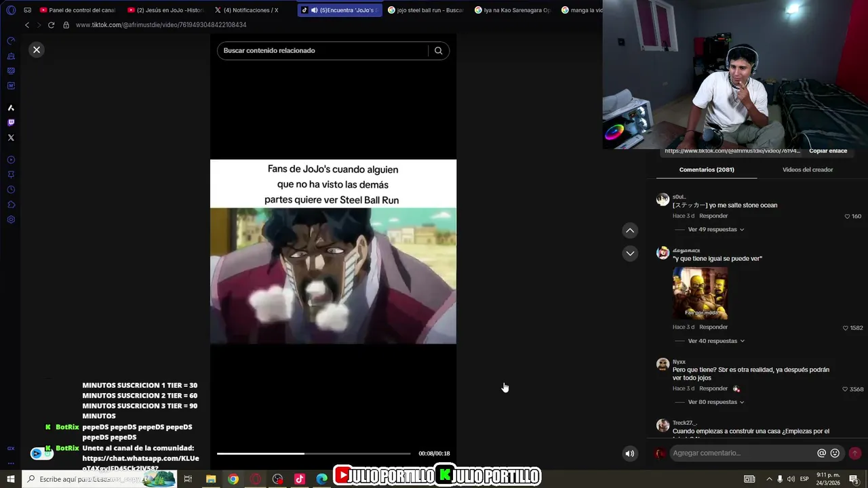The width and height of the screenshot is (868, 488).
Task: Reply to dayanacx's comment
Action: [713, 327]
